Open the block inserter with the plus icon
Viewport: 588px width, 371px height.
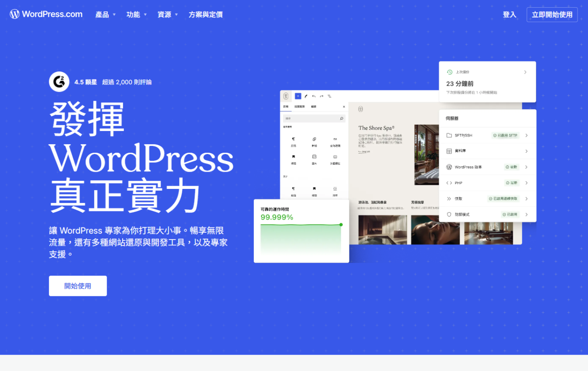click(x=298, y=96)
